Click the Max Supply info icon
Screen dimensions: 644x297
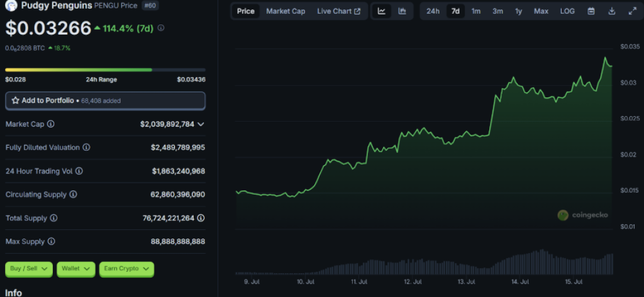[x=51, y=242]
